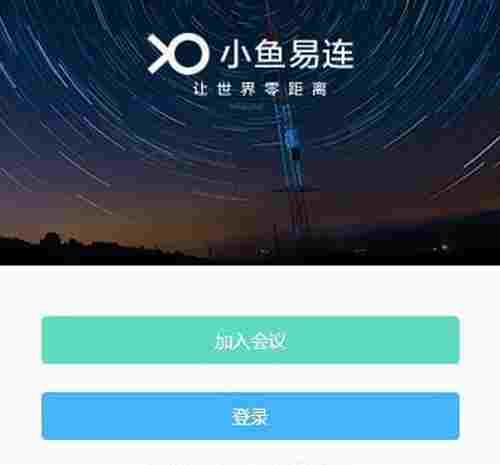500x465 pixels.
Task: Click the X-shaped part of the logo
Action: pos(158,54)
